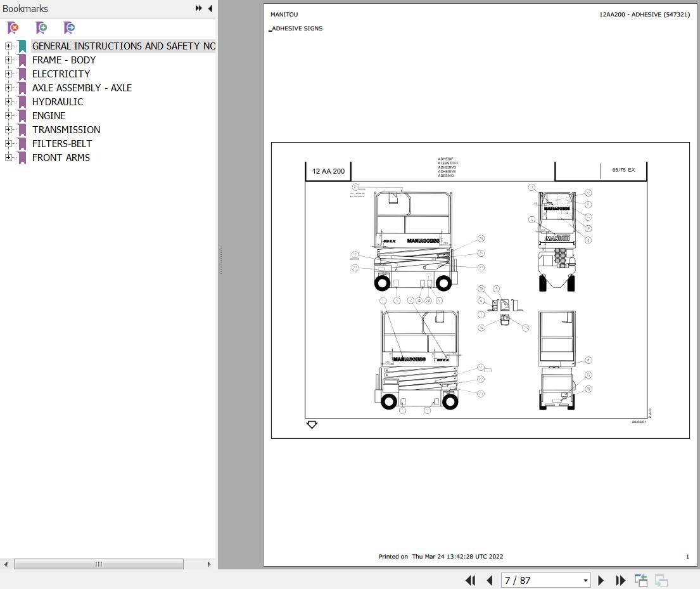The image size is (700, 589).
Task: Open the FRONT ARMS bookmark
Action: pos(61,158)
